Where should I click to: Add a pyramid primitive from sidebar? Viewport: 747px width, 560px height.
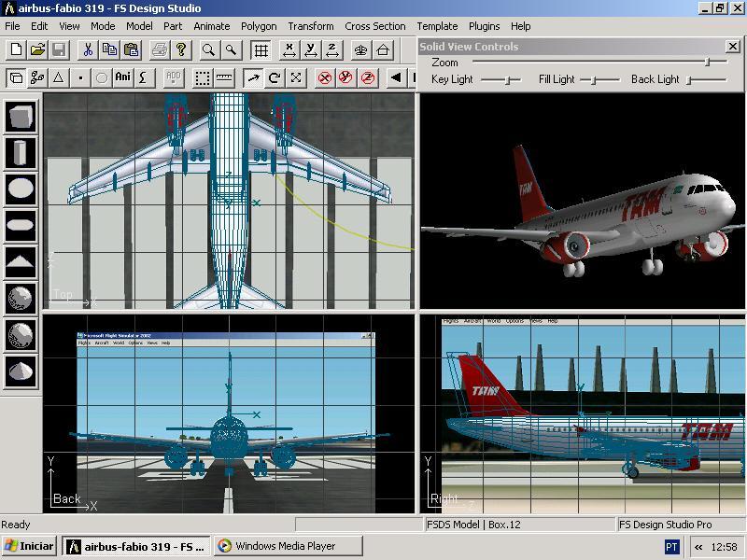point(21,262)
